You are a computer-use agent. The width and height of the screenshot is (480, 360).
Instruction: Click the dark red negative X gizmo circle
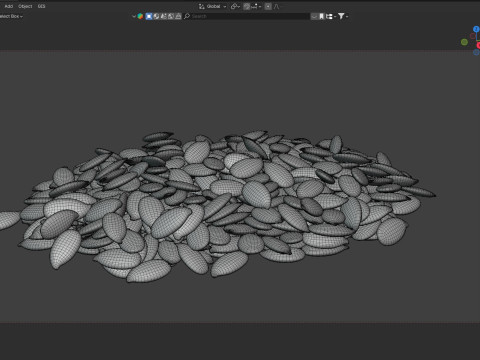(473, 36)
